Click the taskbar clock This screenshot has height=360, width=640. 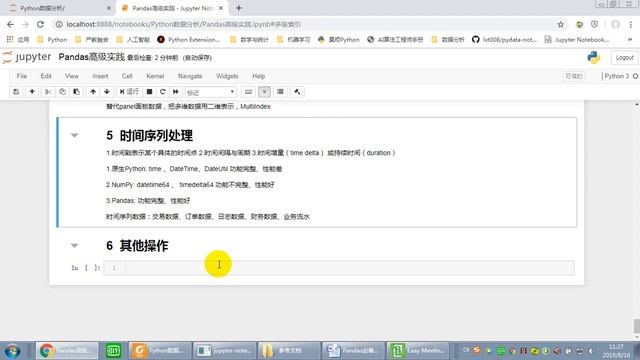(x=616, y=351)
